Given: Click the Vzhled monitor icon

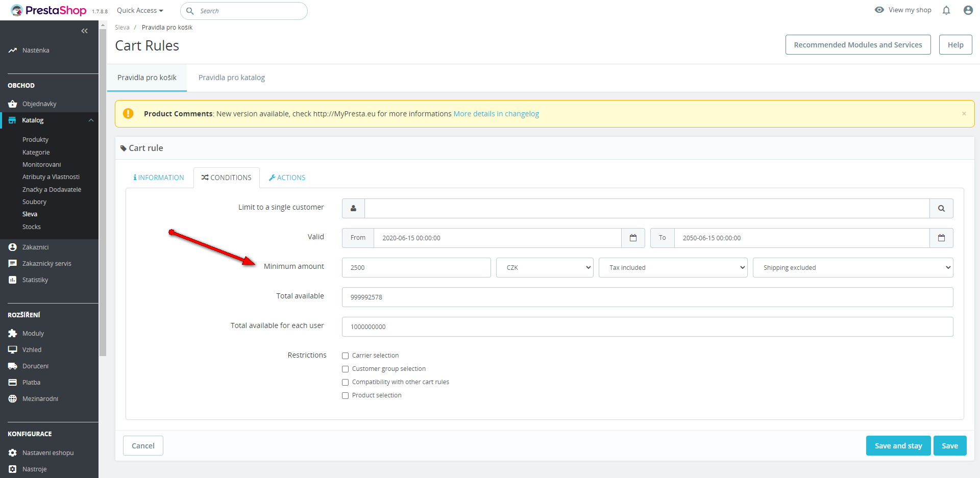Looking at the screenshot, I should point(13,350).
